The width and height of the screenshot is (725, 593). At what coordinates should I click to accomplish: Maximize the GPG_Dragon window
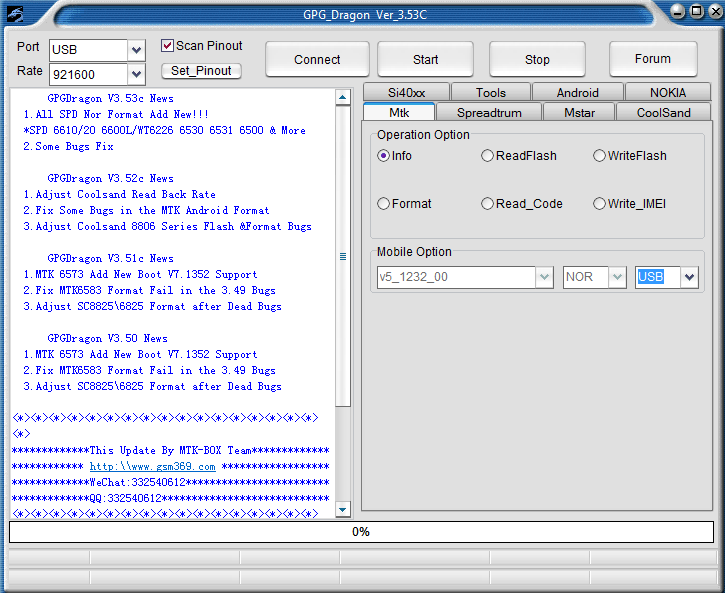pyautogui.click(x=697, y=11)
